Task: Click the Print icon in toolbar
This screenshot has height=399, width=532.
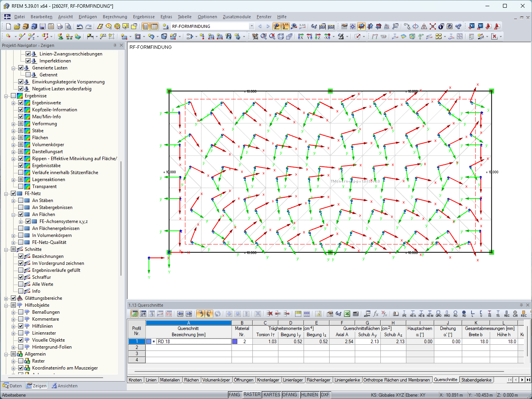Action: [x=59, y=26]
